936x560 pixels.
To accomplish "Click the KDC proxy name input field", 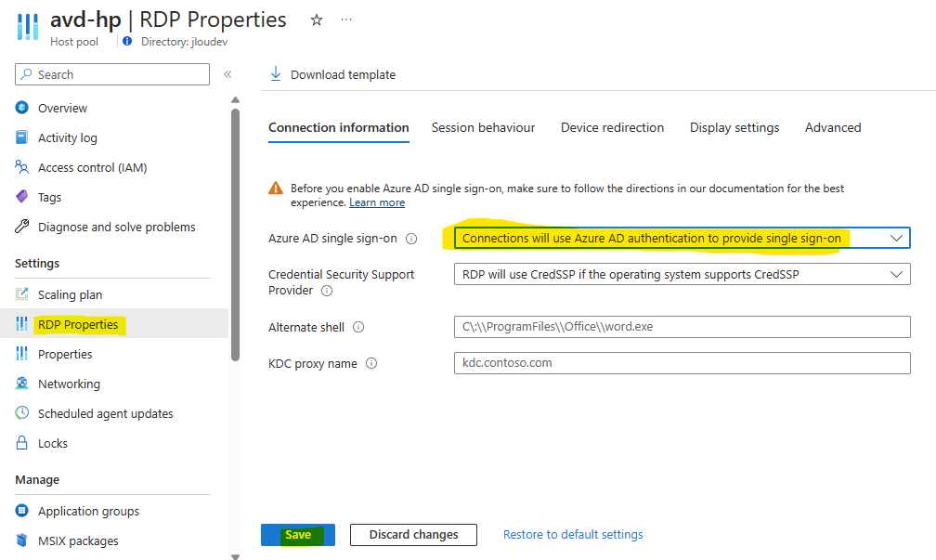I will (682, 364).
